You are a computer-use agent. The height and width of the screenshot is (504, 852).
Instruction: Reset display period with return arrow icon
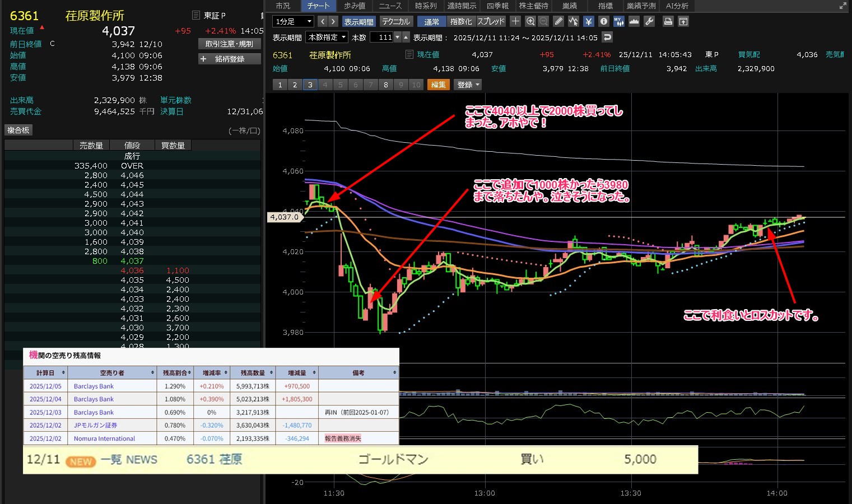[607, 38]
